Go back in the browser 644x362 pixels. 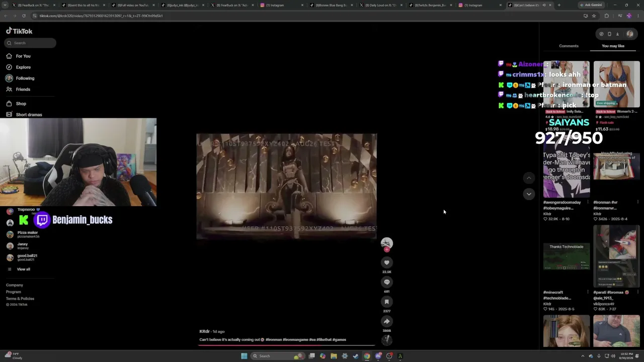coord(6,16)
